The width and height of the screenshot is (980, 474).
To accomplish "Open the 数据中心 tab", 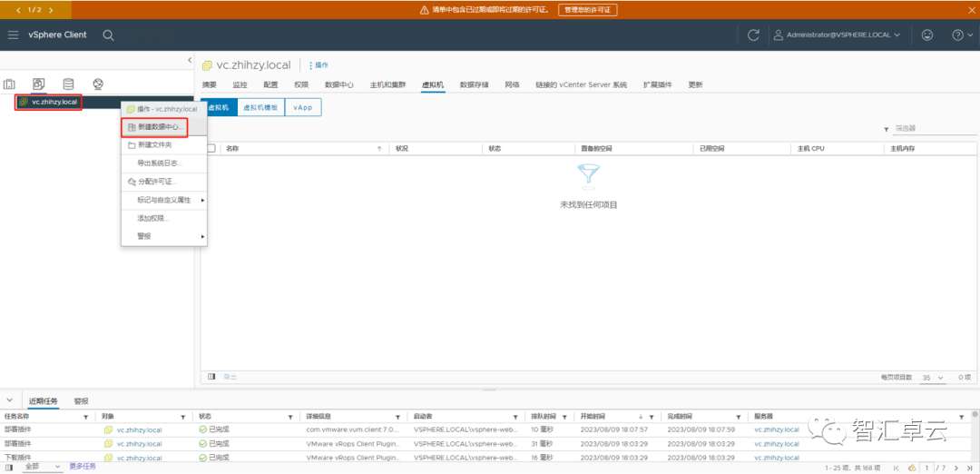I will click(339, 84).
